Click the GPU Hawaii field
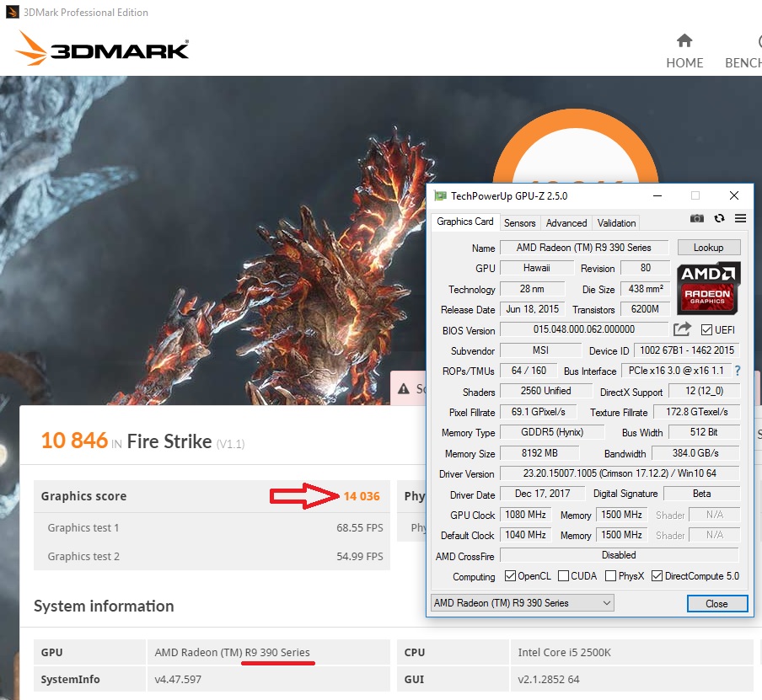The image size is (762, 700). pyautogui.click(x=536, y=268)
